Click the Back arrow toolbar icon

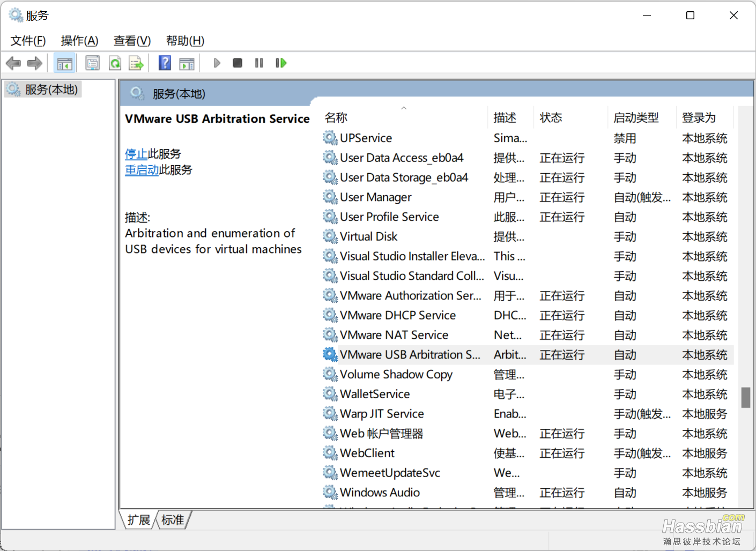(13, 63)
